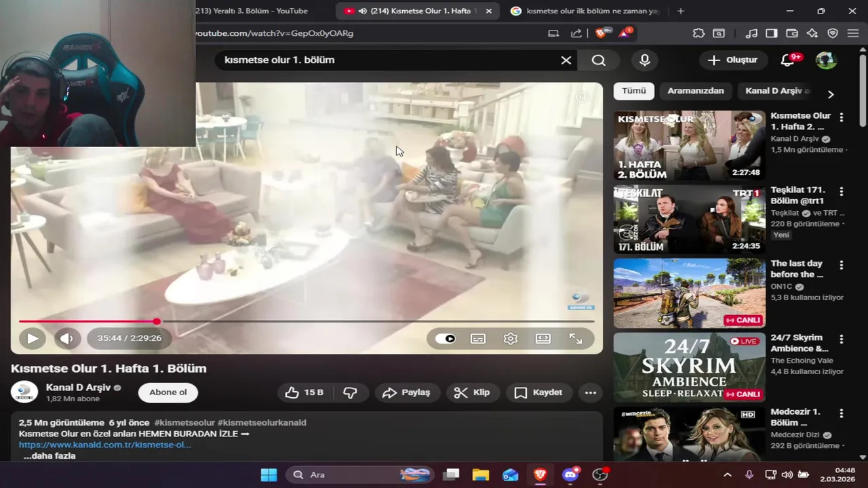Play the Kısmetse Olur video
Image resolution: width=868 pixels, height=488 pixels.
click(x=32, y=338)
